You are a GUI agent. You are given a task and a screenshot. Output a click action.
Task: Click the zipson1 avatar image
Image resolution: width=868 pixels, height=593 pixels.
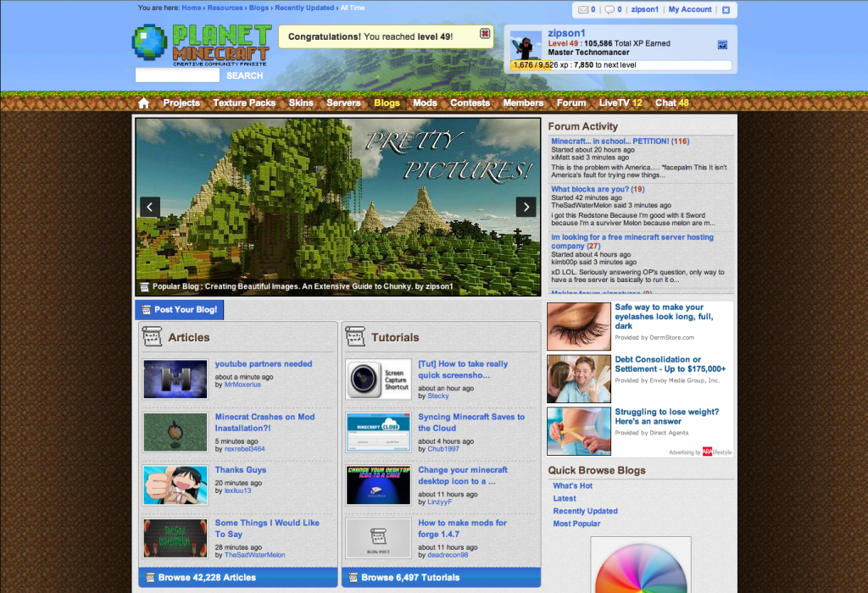tap(526, 45)
